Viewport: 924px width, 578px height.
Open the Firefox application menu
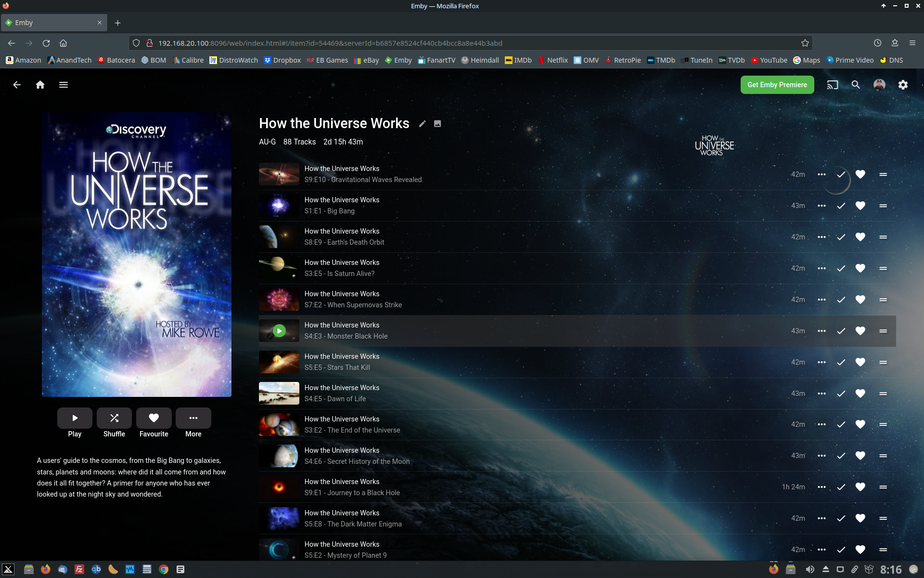(912, 43)
